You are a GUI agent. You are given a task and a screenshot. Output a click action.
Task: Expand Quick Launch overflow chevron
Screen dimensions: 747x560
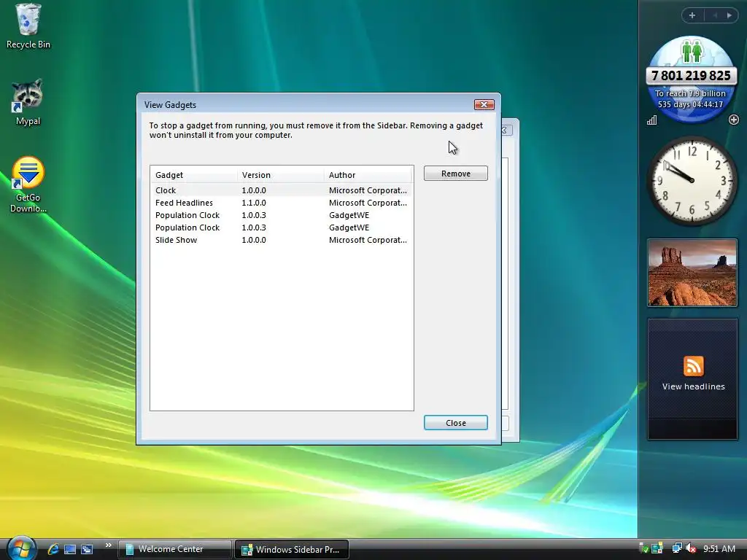click(108, 545)
